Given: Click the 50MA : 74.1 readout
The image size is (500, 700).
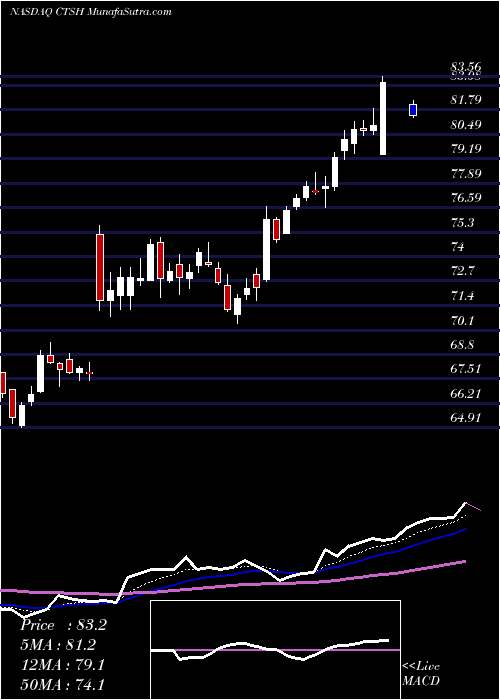Looking at the screenshot, I should [x=62, y=684].
